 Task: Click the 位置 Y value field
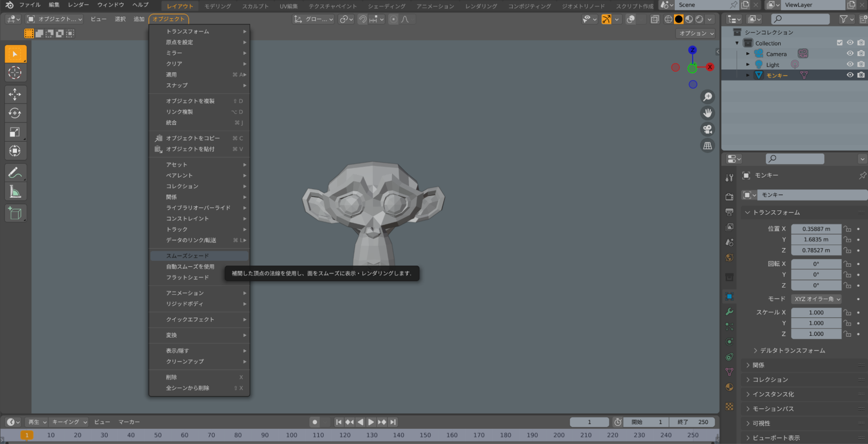pos(816,239)
